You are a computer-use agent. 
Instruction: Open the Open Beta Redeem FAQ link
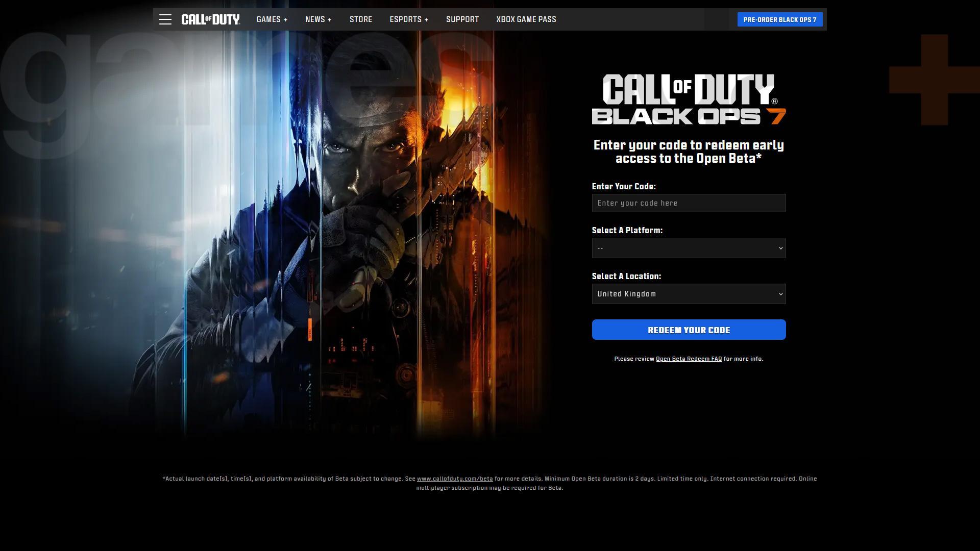click(x=689, y=359)
